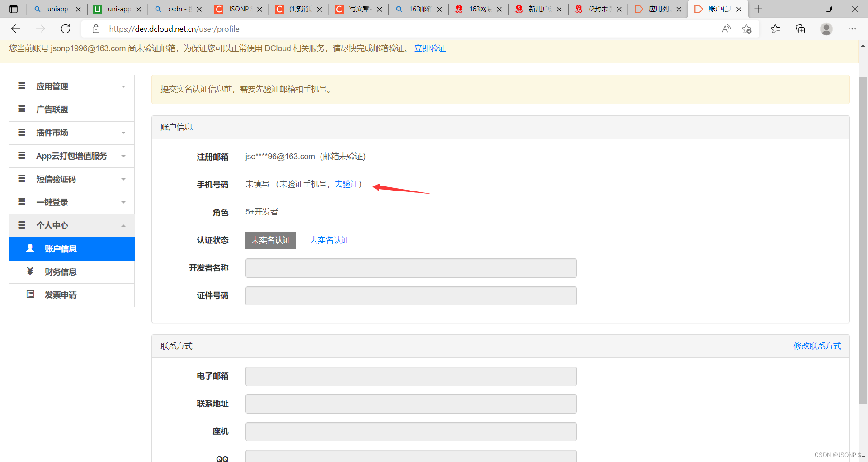Expand the 一键登录 dropdown arrow
This screenshot has width=868, height=462.
tap(123, 203)
